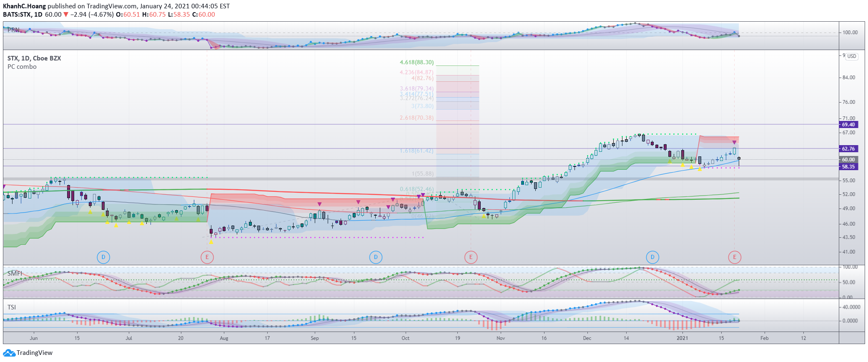Image resolution: width=868 pixels, height=362 pixels.
Task: Click the earnings E marker in late July
Action: (207, 257)
